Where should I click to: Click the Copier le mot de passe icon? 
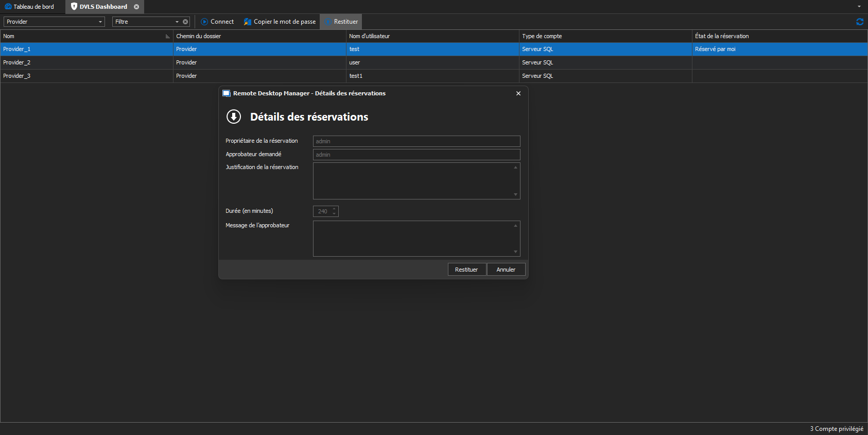248,22
